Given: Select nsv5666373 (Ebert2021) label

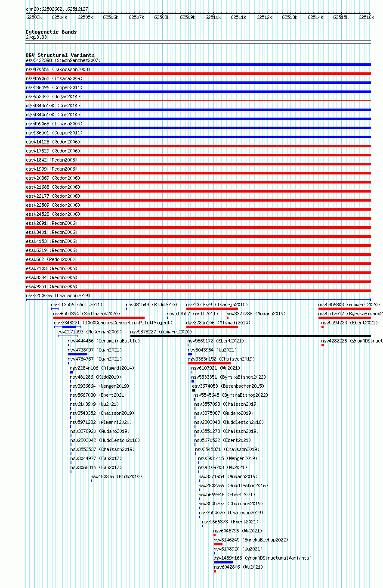Looking at the screenshot, I should [230, 522].
